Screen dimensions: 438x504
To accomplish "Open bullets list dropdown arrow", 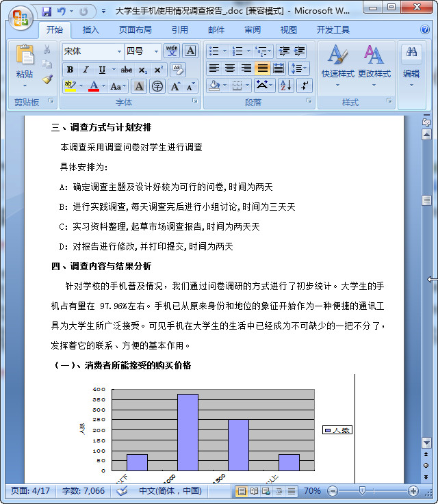I will [x=224, y=51].
